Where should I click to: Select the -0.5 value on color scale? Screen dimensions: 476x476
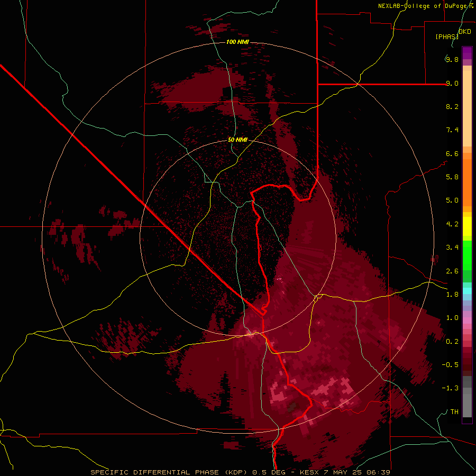coord(450,365)
